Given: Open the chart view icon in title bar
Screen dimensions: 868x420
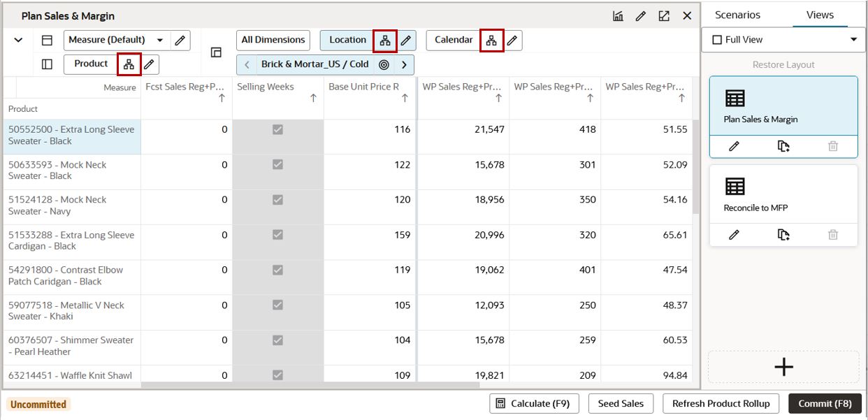Looking at the screenshot, I should coord(618,15).
